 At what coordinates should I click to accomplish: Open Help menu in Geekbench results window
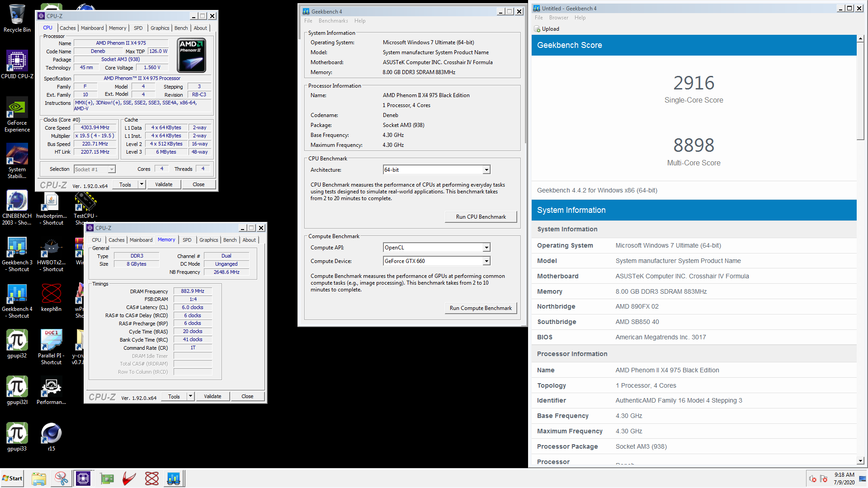click(x=580, y=18)
